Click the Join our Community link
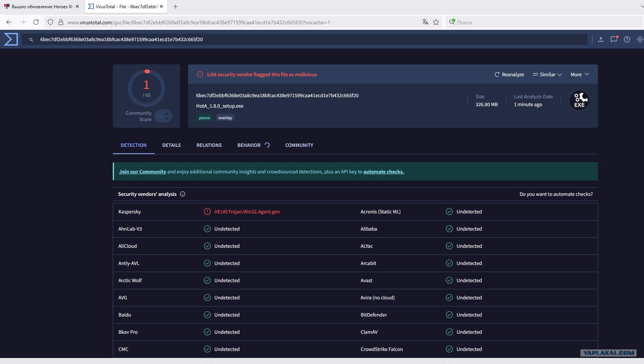This screenshot has height=364, width=644. 143,172
